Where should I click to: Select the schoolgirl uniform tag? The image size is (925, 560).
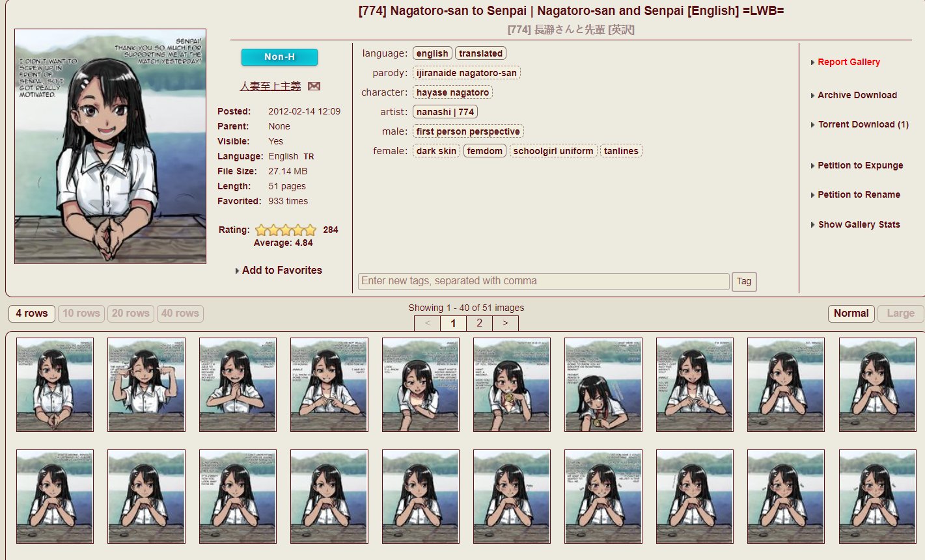coord(553,151)
